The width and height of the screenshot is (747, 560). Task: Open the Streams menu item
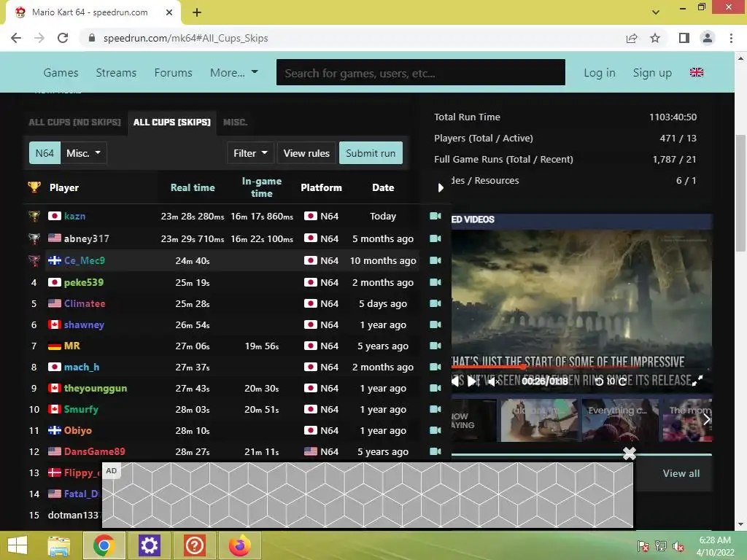coord(116,72)
